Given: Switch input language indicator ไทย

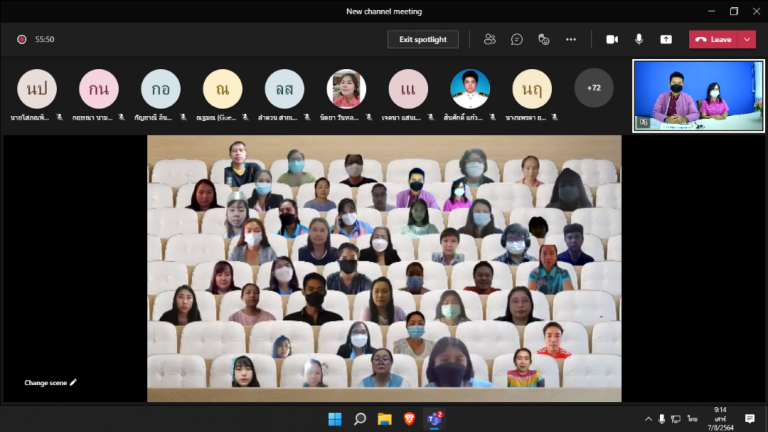Looking at the screenshot, I should click(x=692, y=419).
